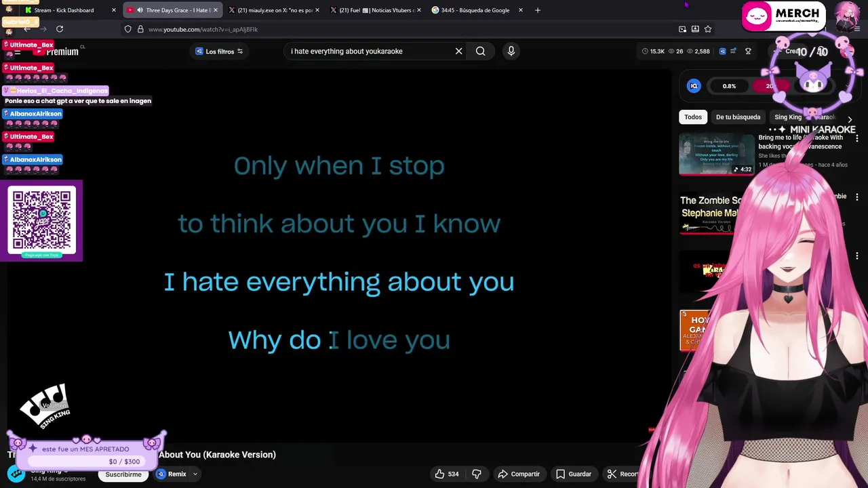Expand the Remix dropdown arrow
The height and width of the screenshot is (488, 868).
click(x=195, y=474)
